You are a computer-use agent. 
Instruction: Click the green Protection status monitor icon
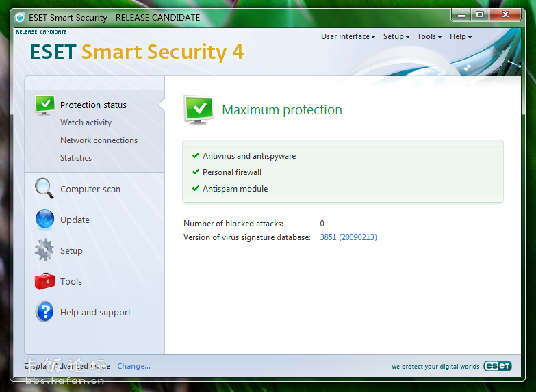[44, 105]
